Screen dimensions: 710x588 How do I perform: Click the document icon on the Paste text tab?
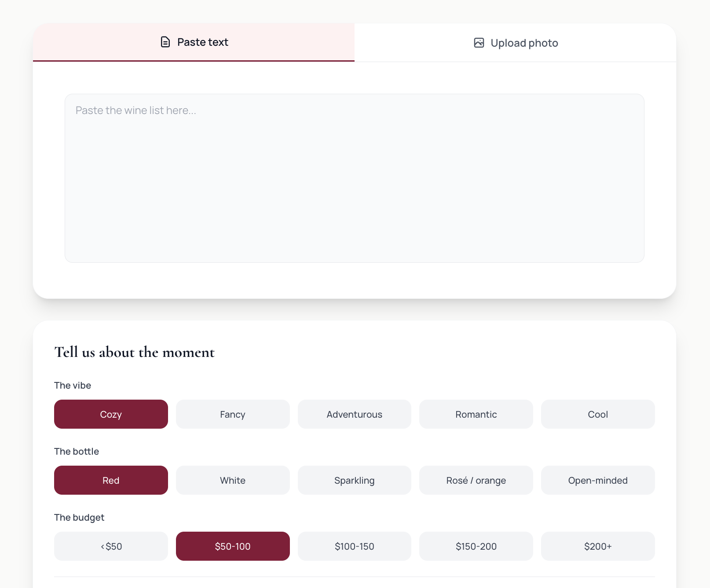click(165, 42)
